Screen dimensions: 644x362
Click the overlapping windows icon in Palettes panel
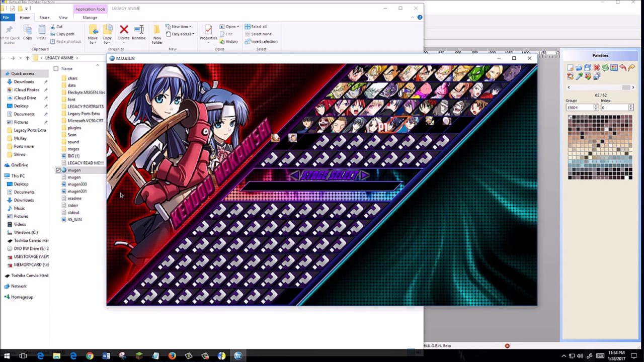(596, 76)
